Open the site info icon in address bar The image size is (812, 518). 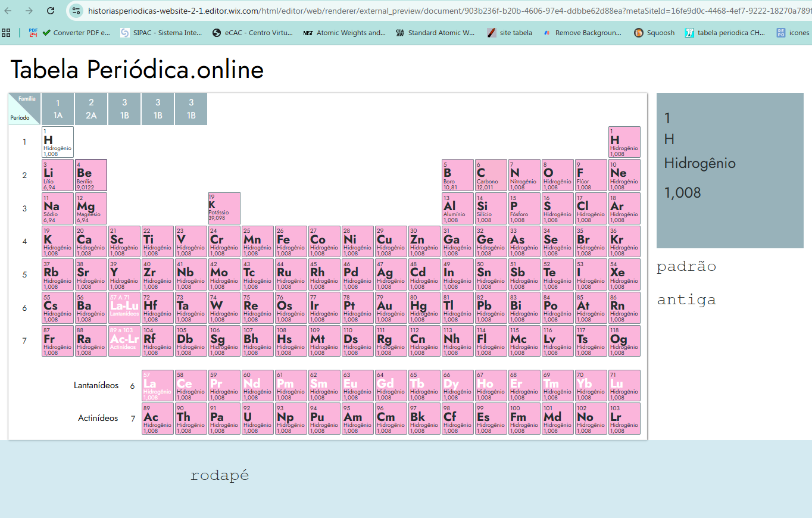click(x=76, y=11)
